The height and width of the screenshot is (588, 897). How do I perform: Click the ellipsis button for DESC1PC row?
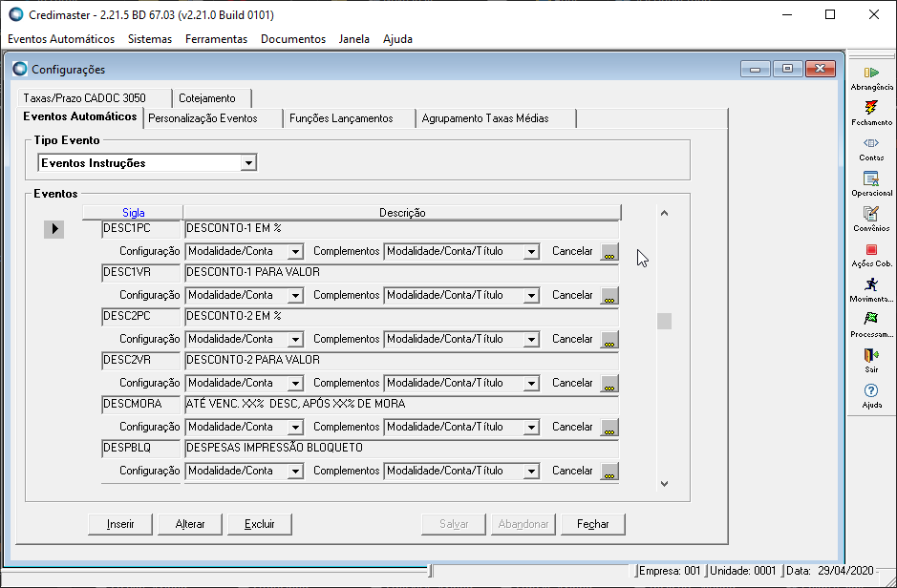609,251
